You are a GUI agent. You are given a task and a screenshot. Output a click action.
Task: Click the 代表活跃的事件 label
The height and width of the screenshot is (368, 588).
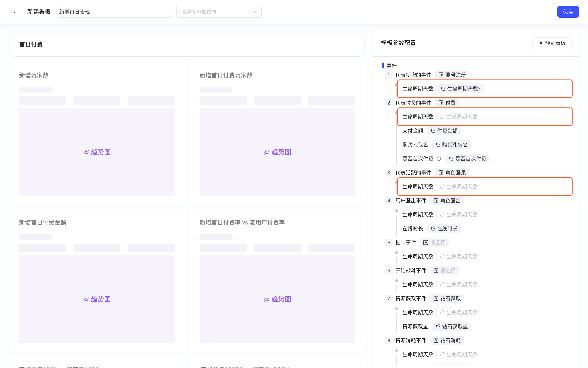pyautogui.click(x=413, y=173)
